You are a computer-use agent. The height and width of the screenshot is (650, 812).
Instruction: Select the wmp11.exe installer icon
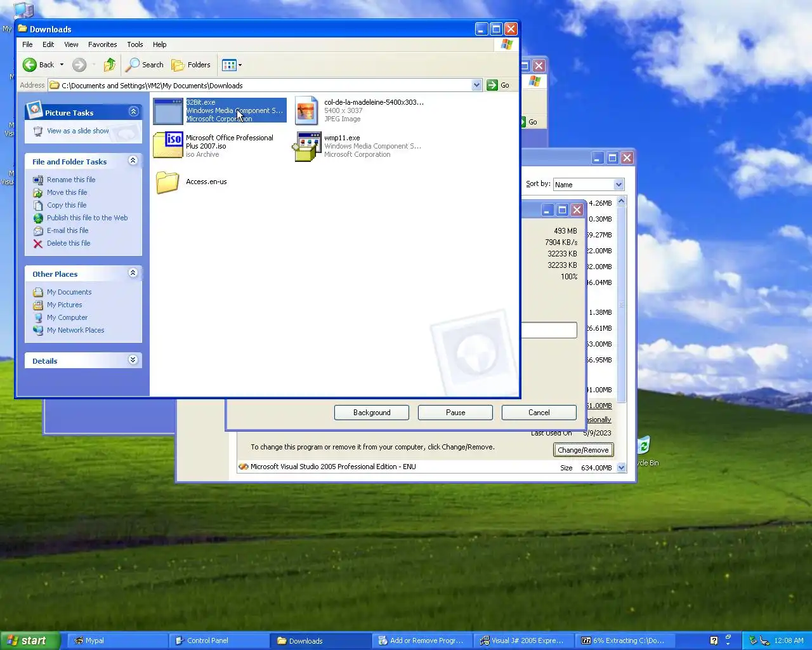tap(306, 147)
